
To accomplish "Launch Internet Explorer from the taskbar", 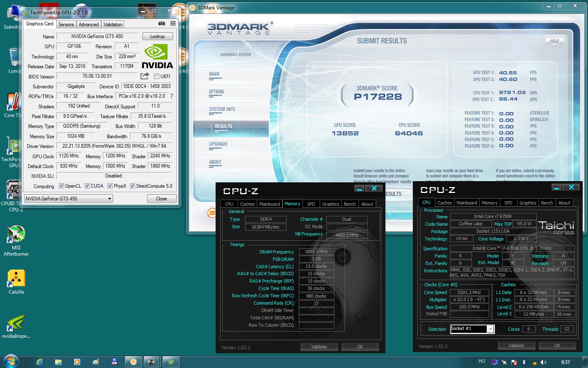I will coord(40,362).
